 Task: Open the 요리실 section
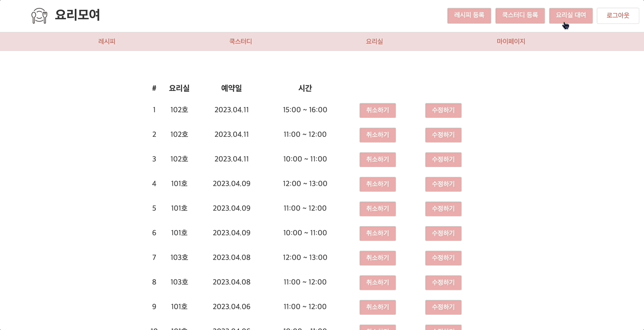pyautogui.click(x=374, y=41)
